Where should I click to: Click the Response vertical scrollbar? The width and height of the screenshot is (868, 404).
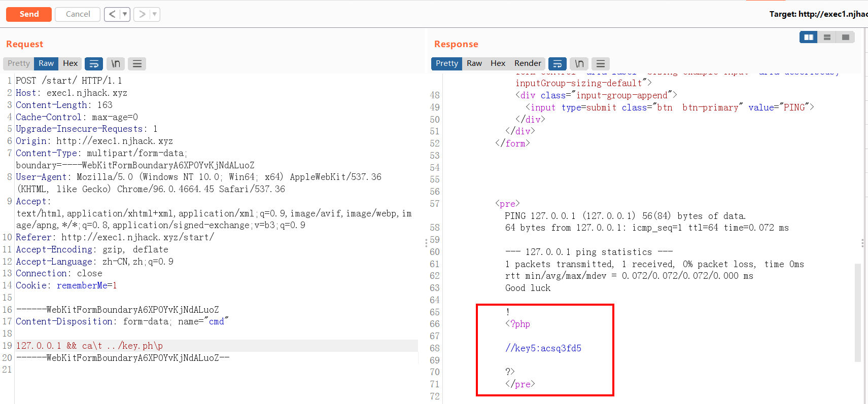(857, 312)
